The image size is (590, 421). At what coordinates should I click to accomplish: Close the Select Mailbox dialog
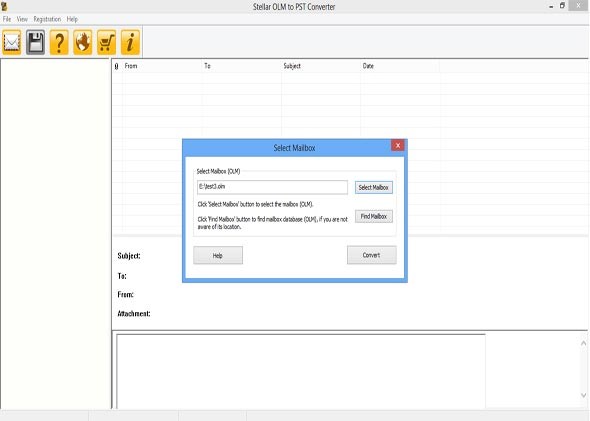click(x=398, y=145)
